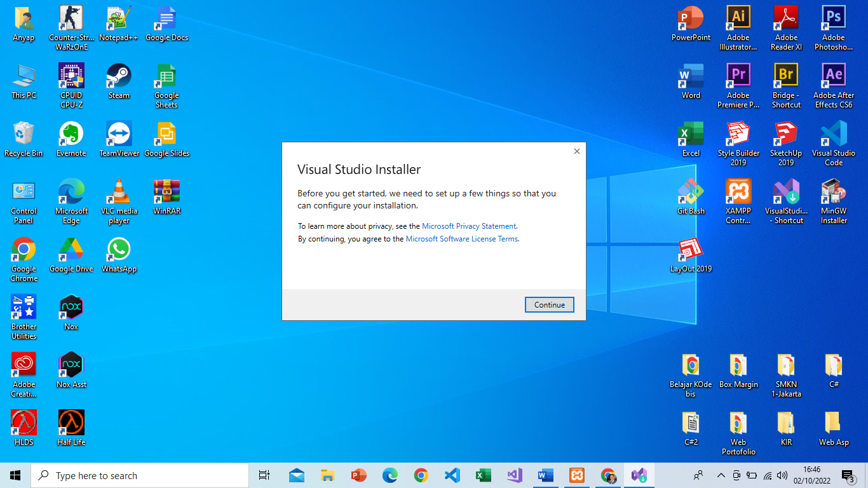868x488 pixels.
Task: Select the Google Chrome desktop shortcut
Action: click(x=24, y=260)
